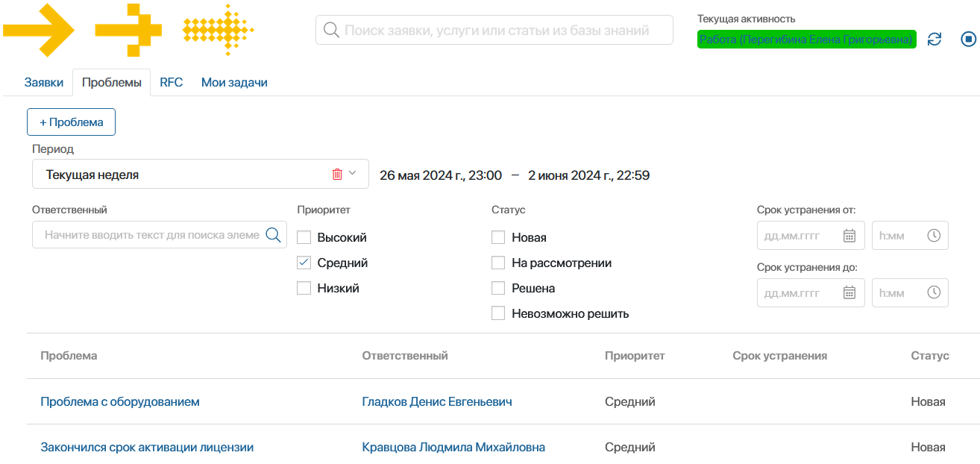Open the Проблема с оборудованием link
The image size is (980, 464).
pos(120,401)
